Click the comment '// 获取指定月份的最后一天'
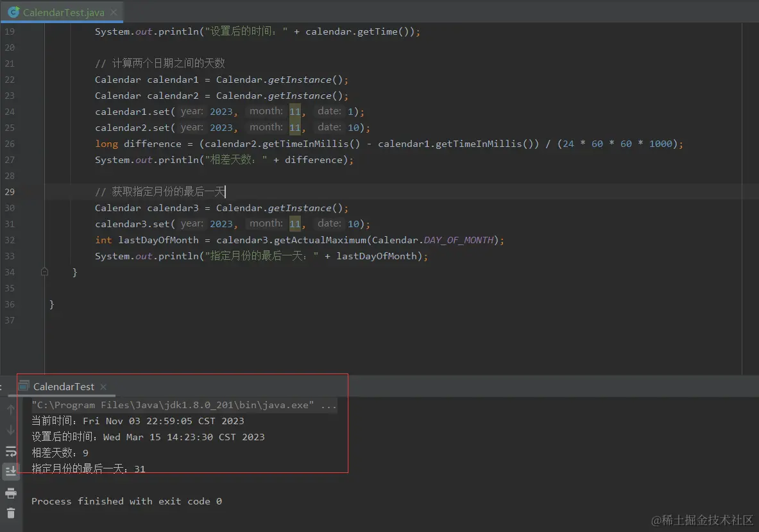 160,192
